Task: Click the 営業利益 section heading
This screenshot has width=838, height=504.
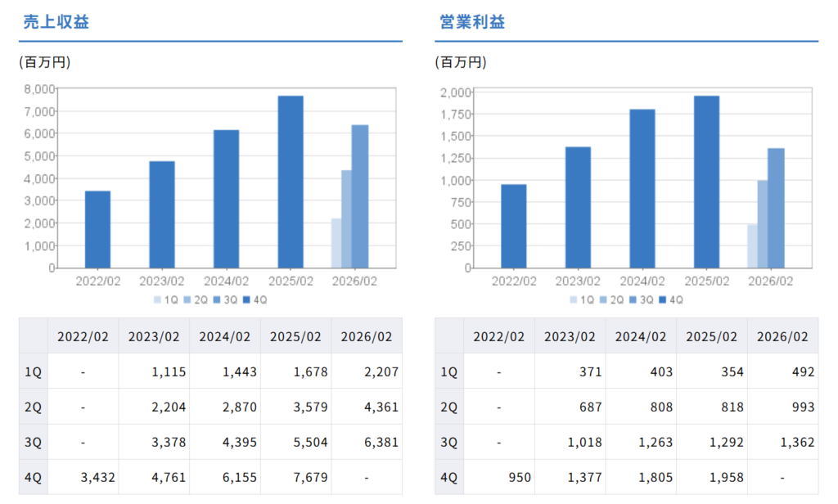Action: 471,22
